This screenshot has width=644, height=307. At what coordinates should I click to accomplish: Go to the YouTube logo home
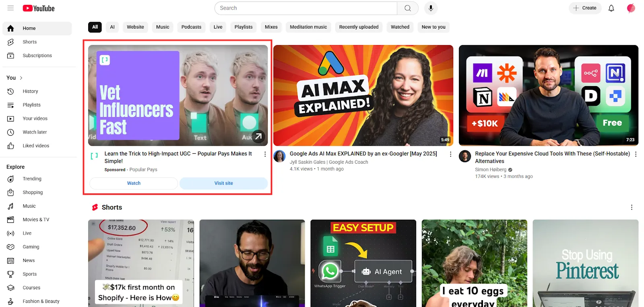(x=39, y=8)
